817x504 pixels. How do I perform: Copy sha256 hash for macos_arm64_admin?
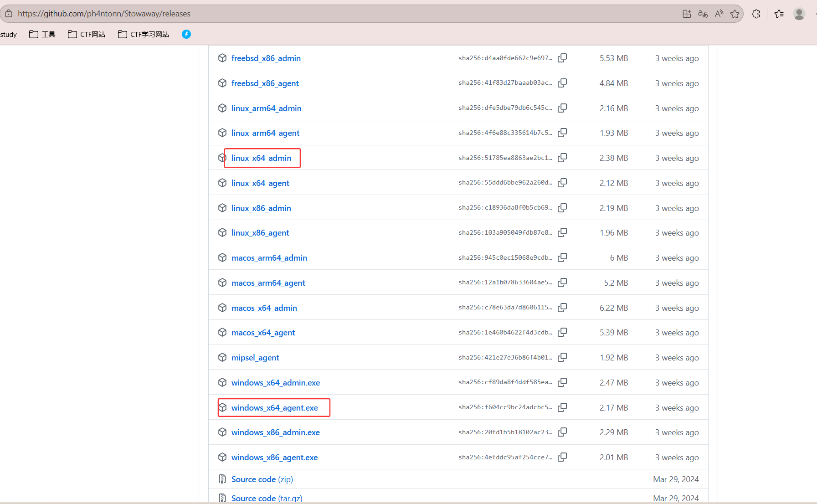pos(562,257)
